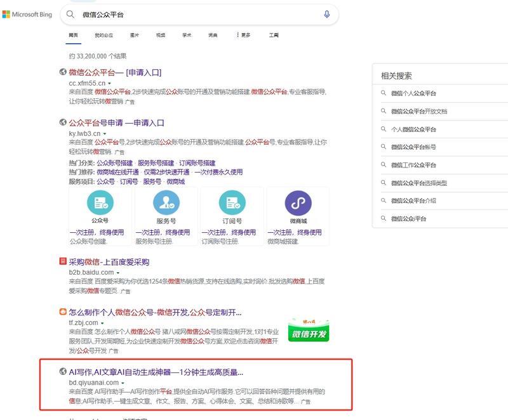Screen dimensions: 508x420
Task: Click search icon next to 微信公众平台帐号
Action: click(384, 147)
